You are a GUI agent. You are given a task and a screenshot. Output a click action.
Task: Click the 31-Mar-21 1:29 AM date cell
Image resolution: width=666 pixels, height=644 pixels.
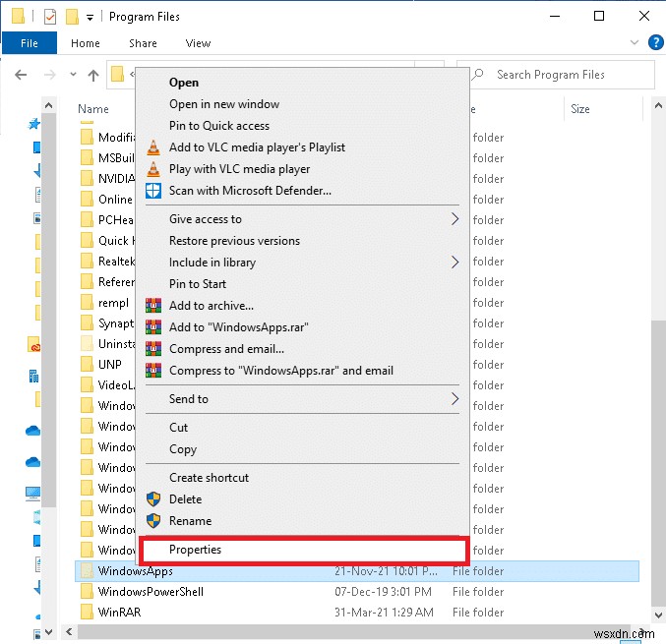384,613
